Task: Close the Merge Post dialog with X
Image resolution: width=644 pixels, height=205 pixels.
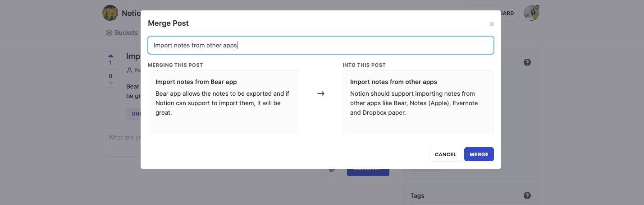Action: 492,24
